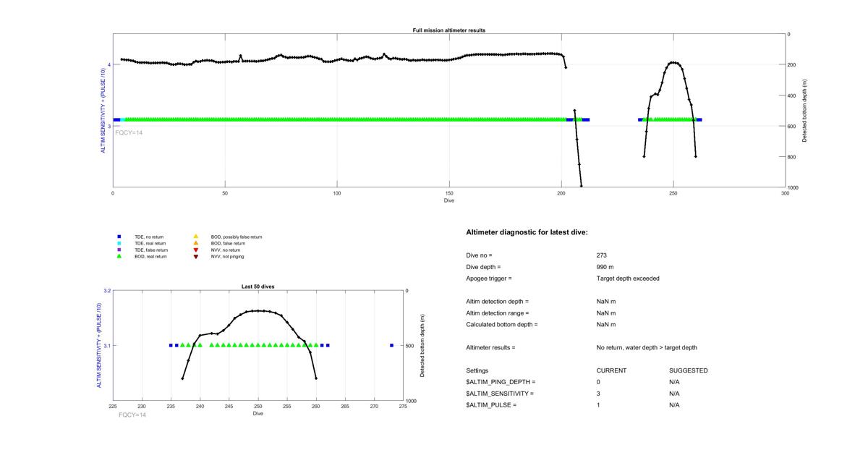868x450 pixels.
Task: Click the dark red inverted triangle for NVV not pinging
Action: click(x=195, y=256)
